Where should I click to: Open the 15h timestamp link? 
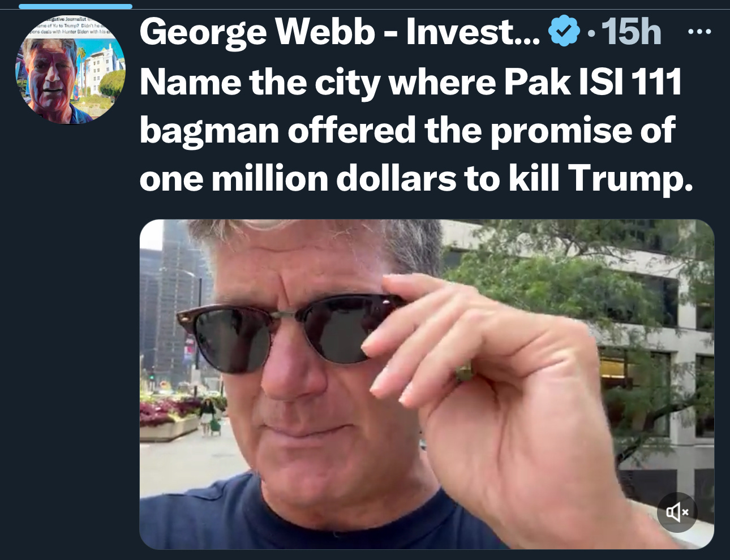click(x=631, y=32)
